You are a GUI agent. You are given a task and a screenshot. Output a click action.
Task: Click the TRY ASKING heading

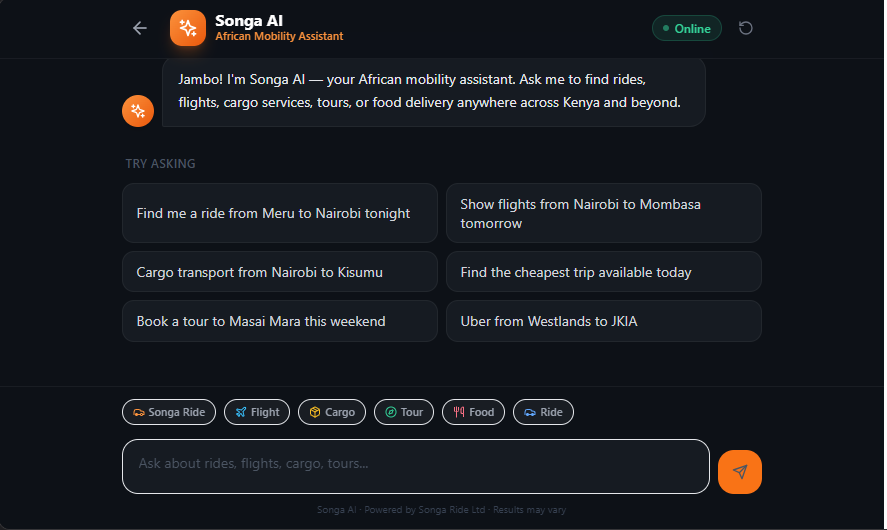(x=161, y=164)
